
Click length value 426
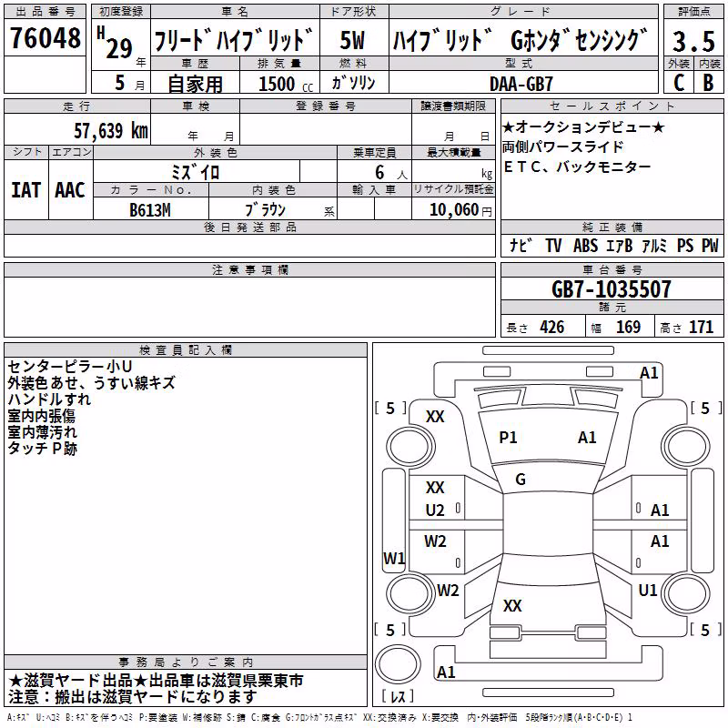pos(552,327)
